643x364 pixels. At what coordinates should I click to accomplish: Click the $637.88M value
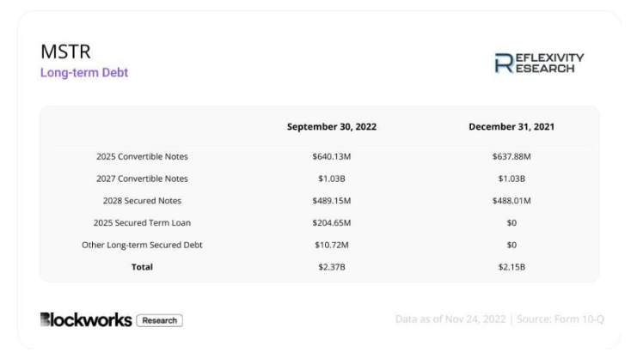[x=511, y=156]
